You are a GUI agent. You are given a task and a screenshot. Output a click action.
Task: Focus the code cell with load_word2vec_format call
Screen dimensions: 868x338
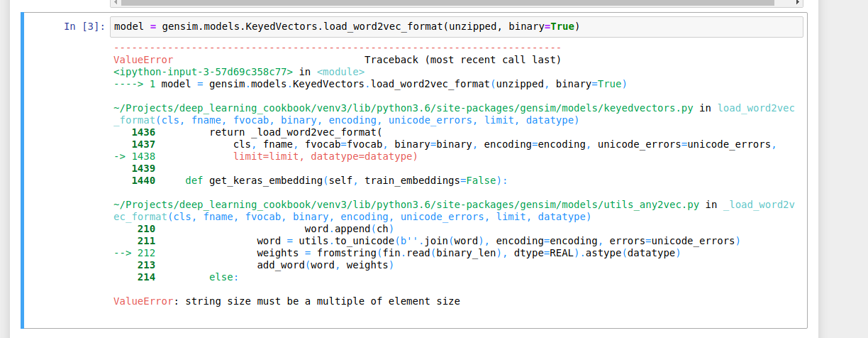(x=457, y=27)
